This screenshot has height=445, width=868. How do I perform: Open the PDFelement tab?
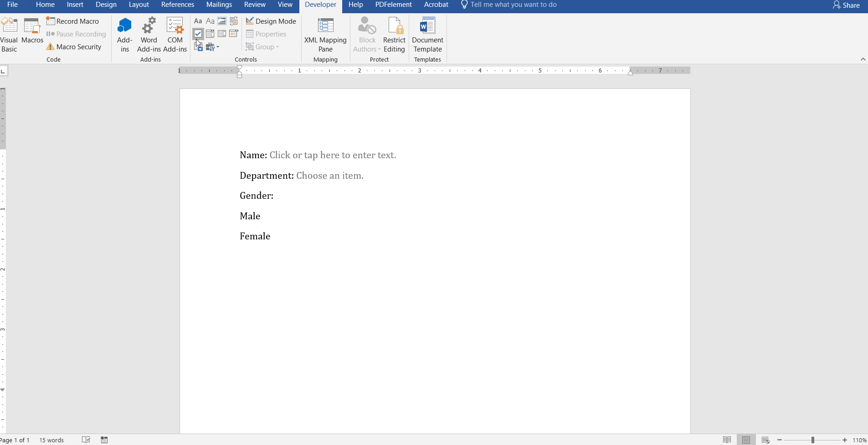[x=394, y=5]
